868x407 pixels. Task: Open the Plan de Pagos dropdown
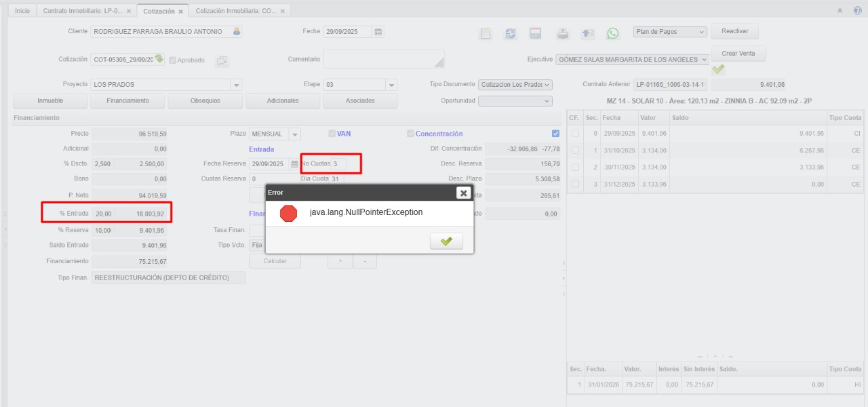tap(670, 32)
